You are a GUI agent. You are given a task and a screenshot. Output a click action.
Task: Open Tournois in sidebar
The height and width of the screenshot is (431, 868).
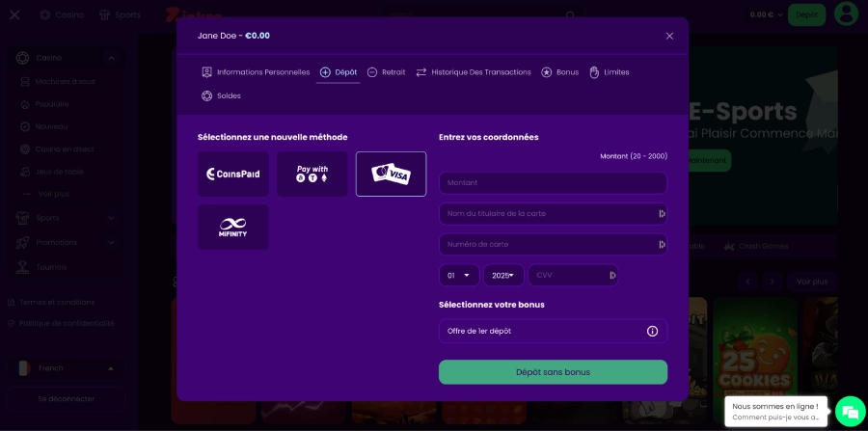(x=42, y=267)
